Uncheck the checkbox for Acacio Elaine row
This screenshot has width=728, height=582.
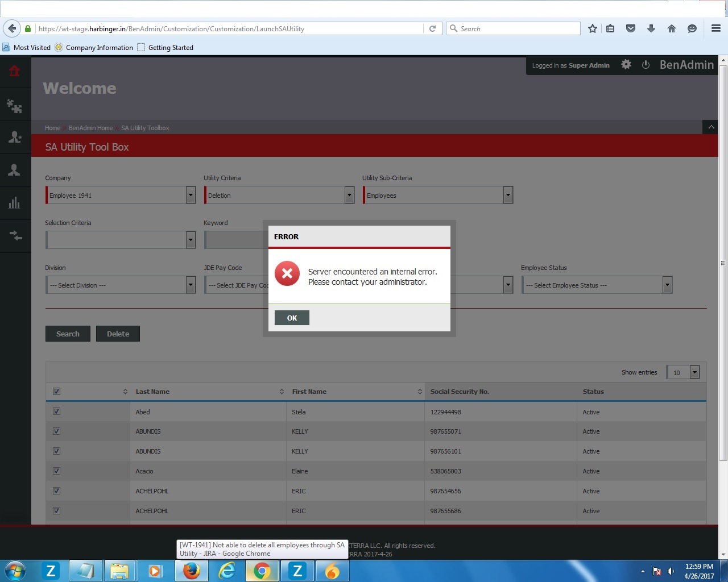click(56, 471)
